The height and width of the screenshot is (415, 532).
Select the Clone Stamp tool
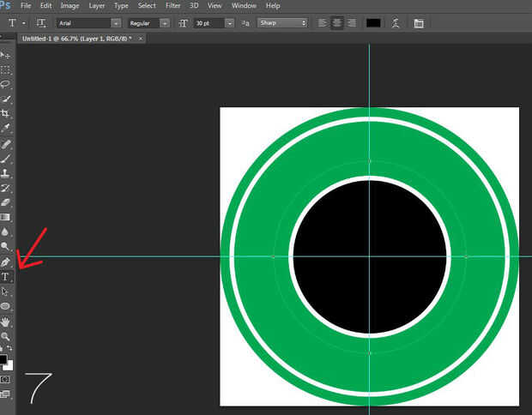5,173
